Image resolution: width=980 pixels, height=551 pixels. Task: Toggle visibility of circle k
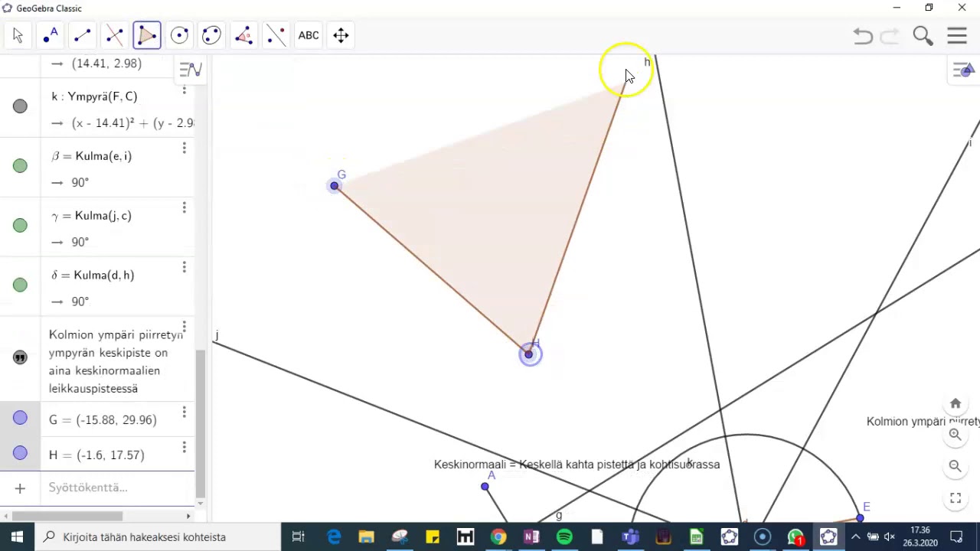point(20,106)
